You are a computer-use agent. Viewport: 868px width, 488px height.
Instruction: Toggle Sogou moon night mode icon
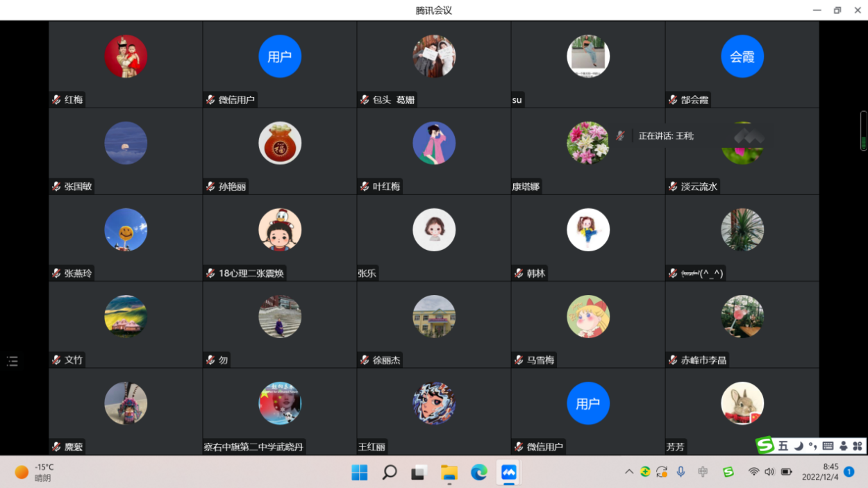pos(799,446)
